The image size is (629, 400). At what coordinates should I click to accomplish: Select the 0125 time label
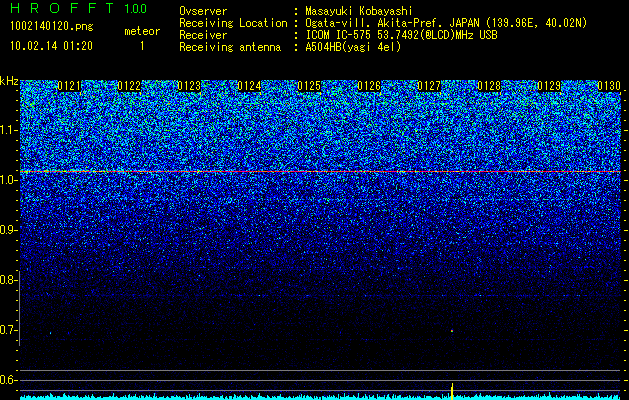309,86
